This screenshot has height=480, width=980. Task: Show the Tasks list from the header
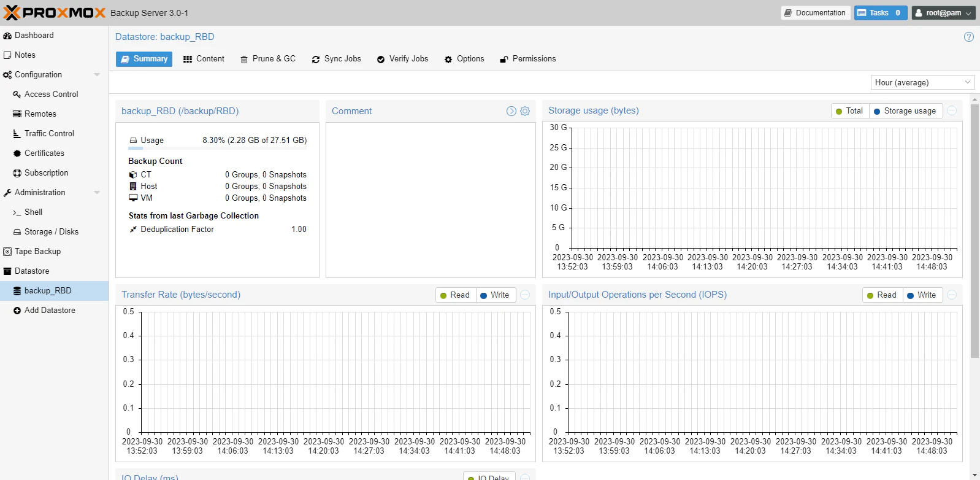point(881,13)
